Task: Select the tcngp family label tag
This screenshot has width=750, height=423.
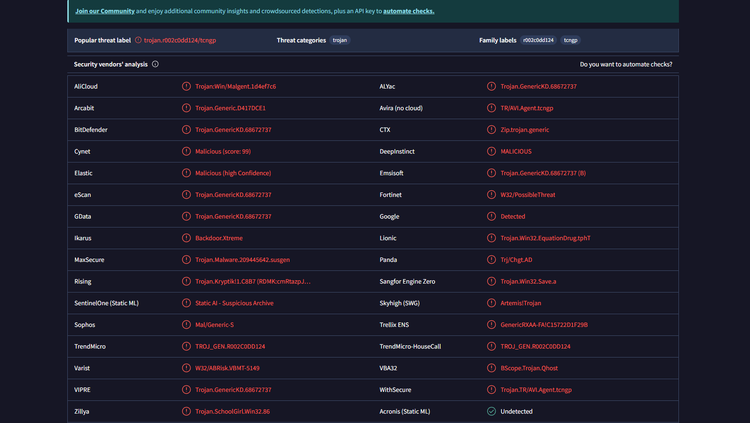Action: click(x=570, y=40)
